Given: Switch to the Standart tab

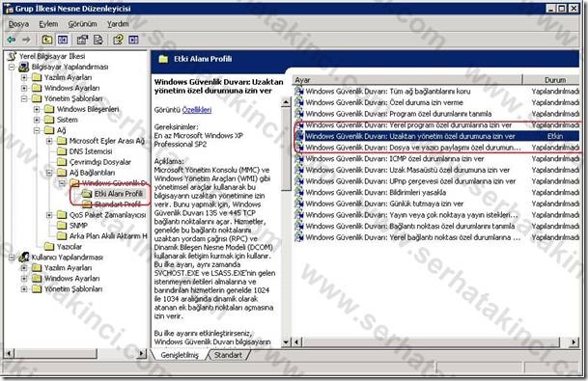Looking at the screenshot, I should [228, 355].
